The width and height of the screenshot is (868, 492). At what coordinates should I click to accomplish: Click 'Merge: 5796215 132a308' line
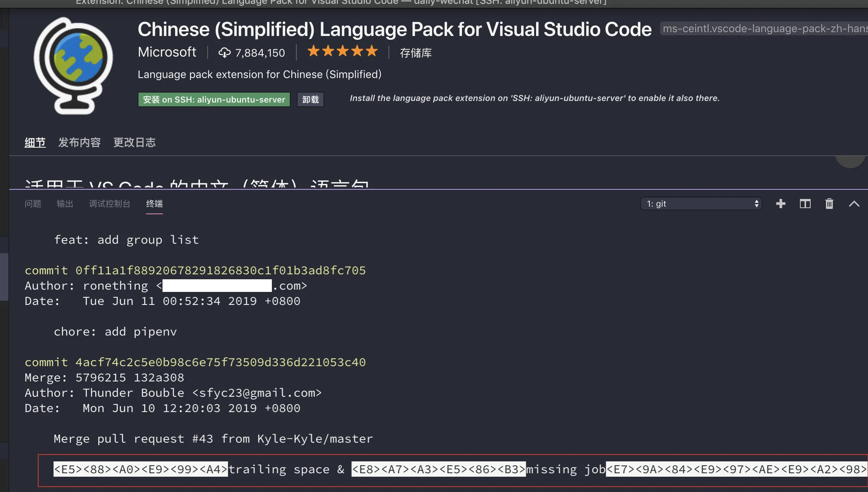pos(104,378)
